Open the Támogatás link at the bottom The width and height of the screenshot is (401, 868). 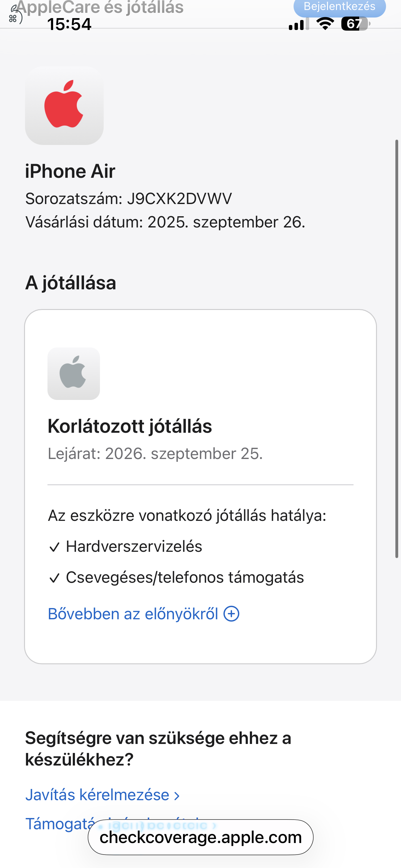point(59,824)
